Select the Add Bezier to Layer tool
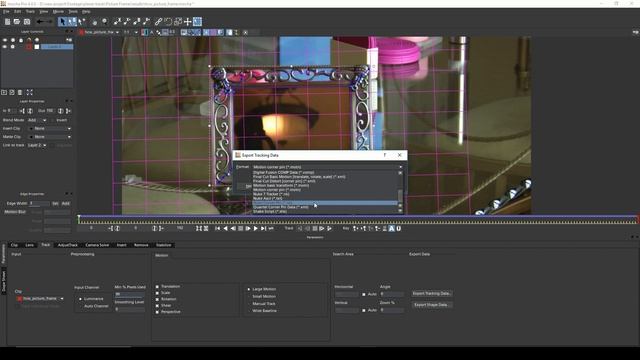640x360 pixels. point(147,22)
